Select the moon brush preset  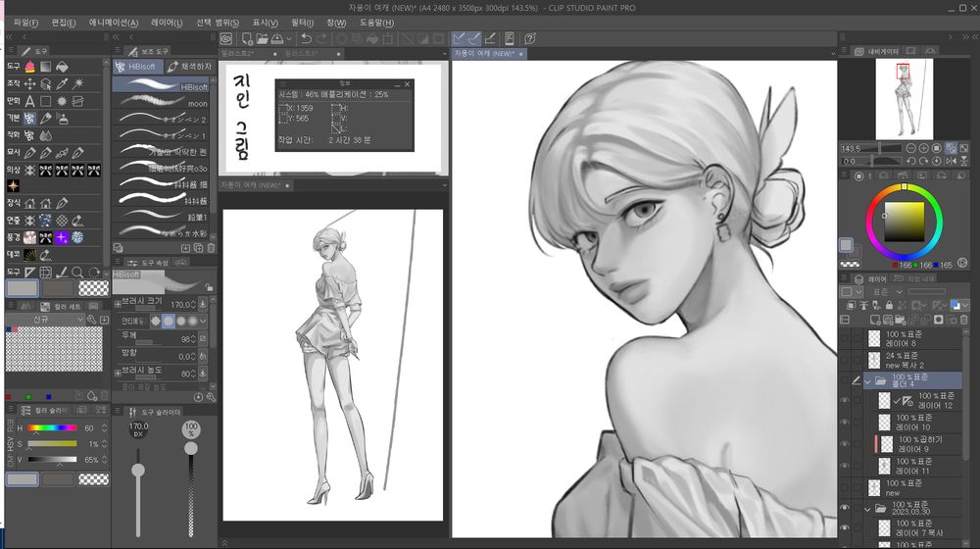[x=161, y=102]
